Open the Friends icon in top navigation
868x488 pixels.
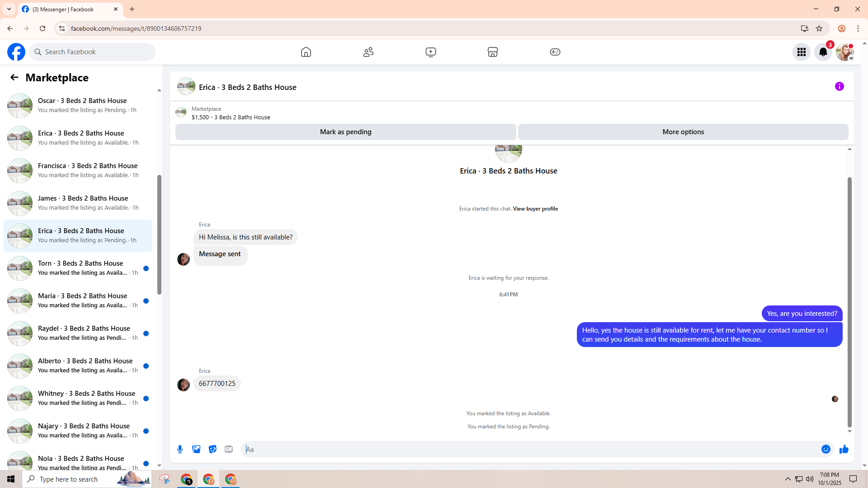pos(368,52)
